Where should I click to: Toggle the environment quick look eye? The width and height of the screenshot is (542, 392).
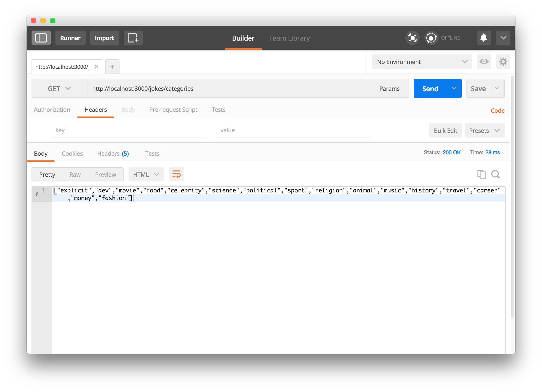point(484,62)
